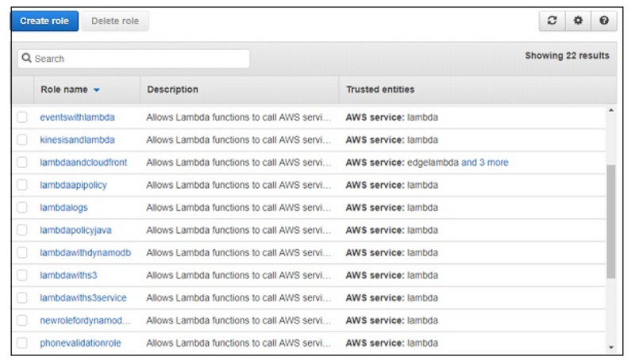Image resolution: width=635 pixels, height=364 pixels.
Task: Click the scroll up arrow of the list
Action: (x=610, y=109)
